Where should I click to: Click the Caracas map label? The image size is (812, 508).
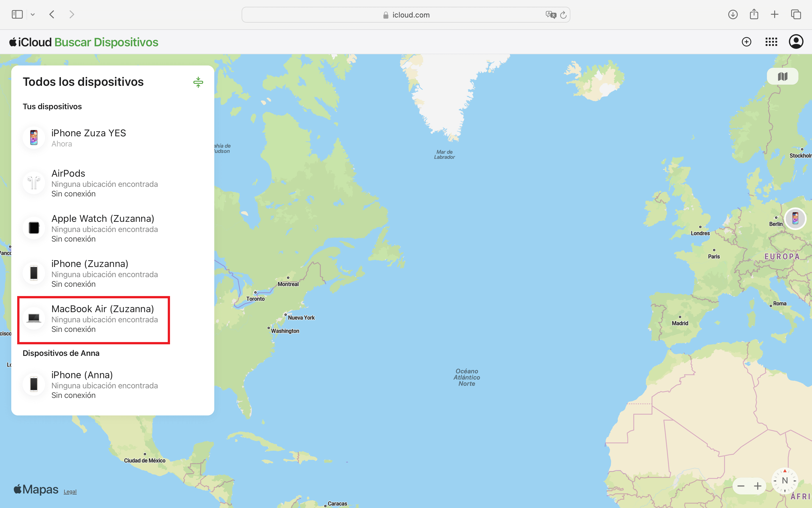point(337,503)
